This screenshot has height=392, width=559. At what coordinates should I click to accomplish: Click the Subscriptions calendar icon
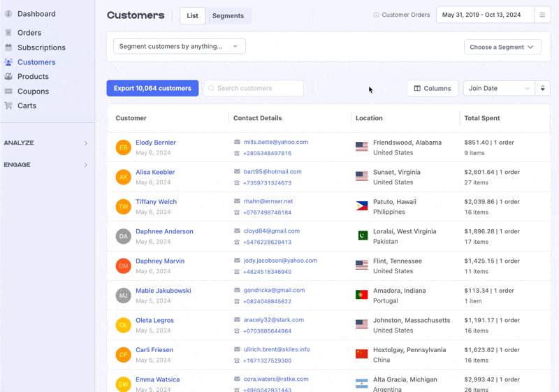click(8, 48)
